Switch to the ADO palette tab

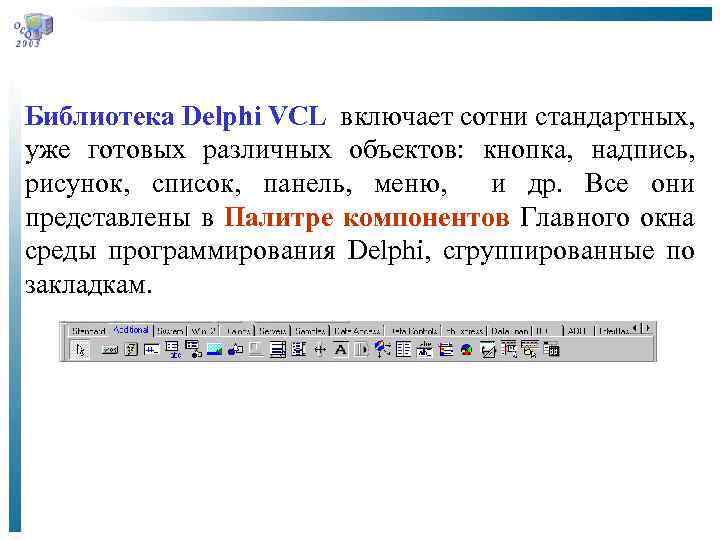point(578,331)
